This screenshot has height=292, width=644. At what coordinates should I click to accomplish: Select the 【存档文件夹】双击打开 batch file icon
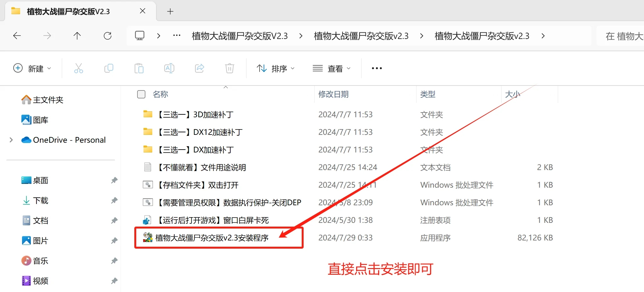point(148,185)
